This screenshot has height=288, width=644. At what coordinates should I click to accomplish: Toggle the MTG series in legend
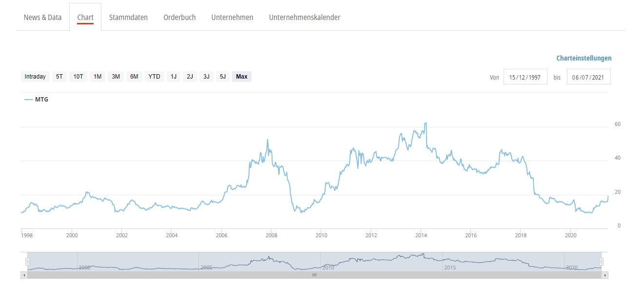point(37,100)
